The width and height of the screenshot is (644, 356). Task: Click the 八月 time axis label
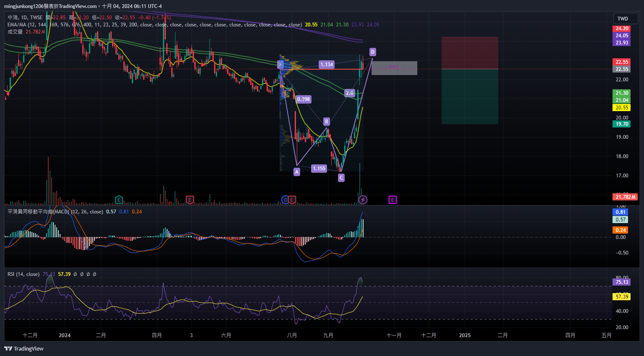(292, 335)
